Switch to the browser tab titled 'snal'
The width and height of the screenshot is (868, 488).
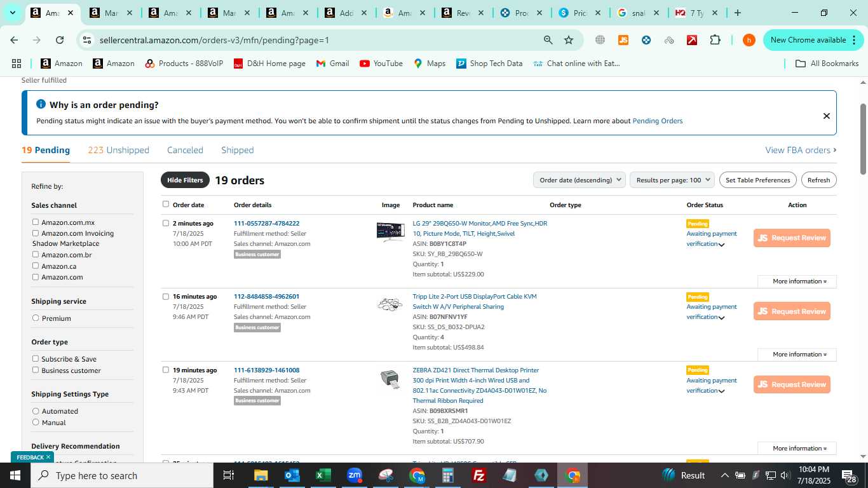(639, 13)
